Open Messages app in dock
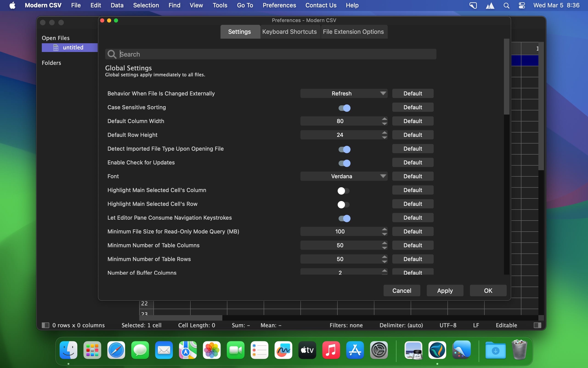Screen dimensions: 588x368 point(140,350)
